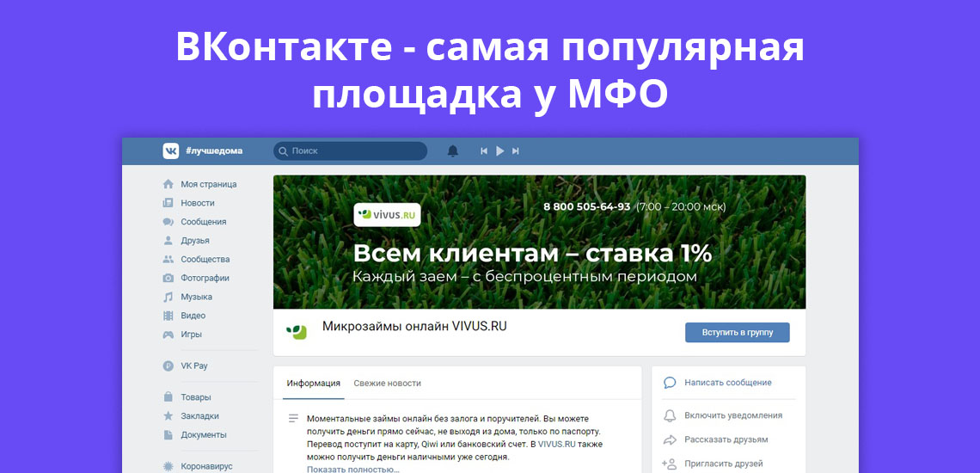Click the description lines icon
Image resolution: width=980 pixels, height=473 pixels.
click(293, 419)
